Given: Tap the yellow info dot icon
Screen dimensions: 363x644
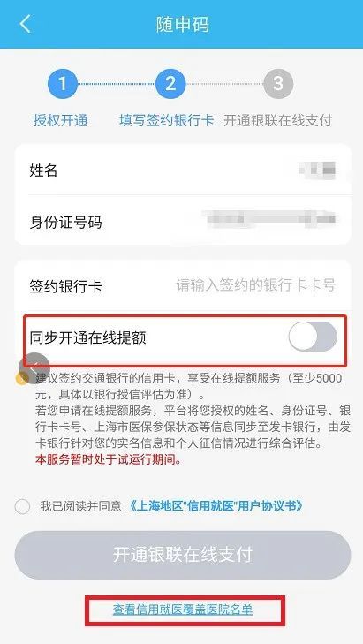Looking at the screenshot, I should point(22,378).
